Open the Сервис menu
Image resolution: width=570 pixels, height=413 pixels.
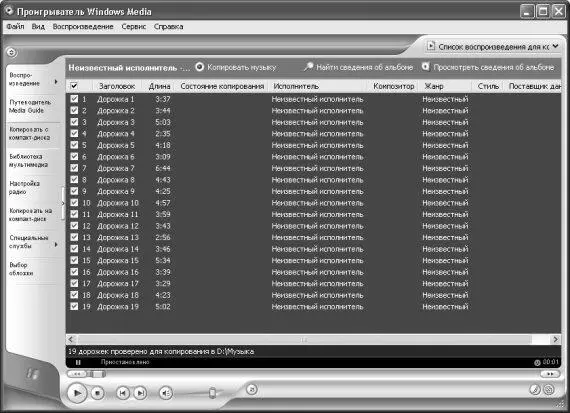coord(133,27)
